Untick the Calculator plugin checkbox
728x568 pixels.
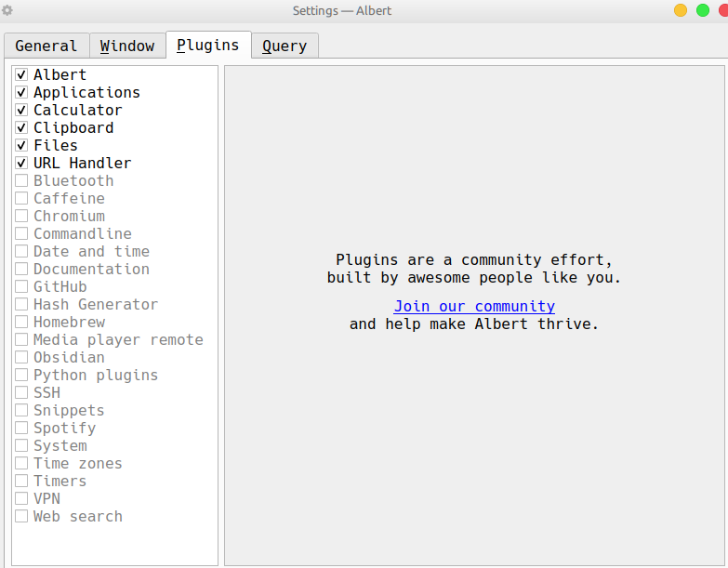pos(21,110)
